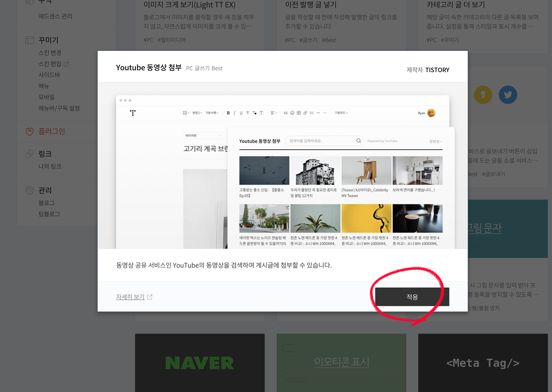The width and height of the screenshot is (552, 392).
Task: Open 스킨 편집 in the sidebar
Action: (50, 64)
